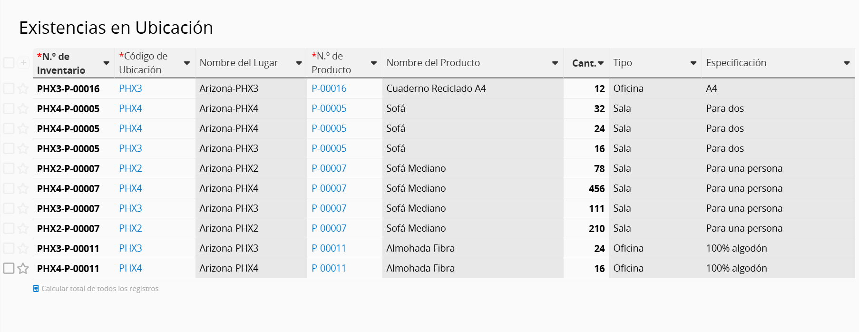The width and height of the screenshot is (868, 332).
Task: Click the calculator icon below the table
Action: coord(36,289)
